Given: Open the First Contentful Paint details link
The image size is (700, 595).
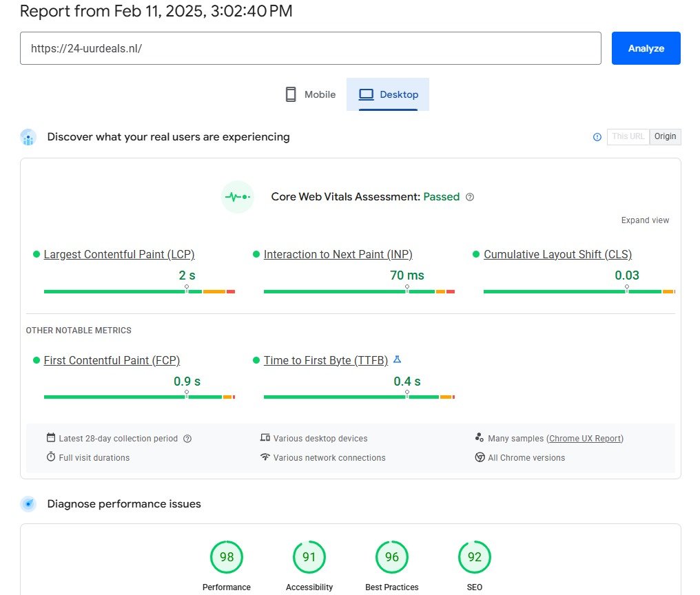Looking at the screenshot, I should (111, 360).
